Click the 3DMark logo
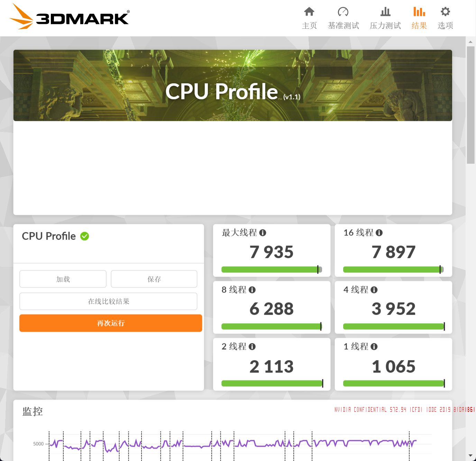476x461 pixels. 69,17
